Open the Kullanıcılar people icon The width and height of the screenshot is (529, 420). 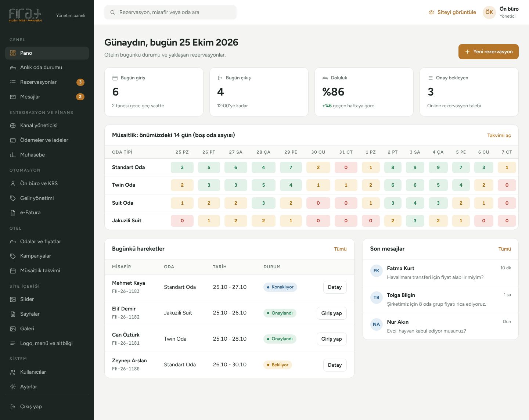pyautogui.click(x=13, y=372)
